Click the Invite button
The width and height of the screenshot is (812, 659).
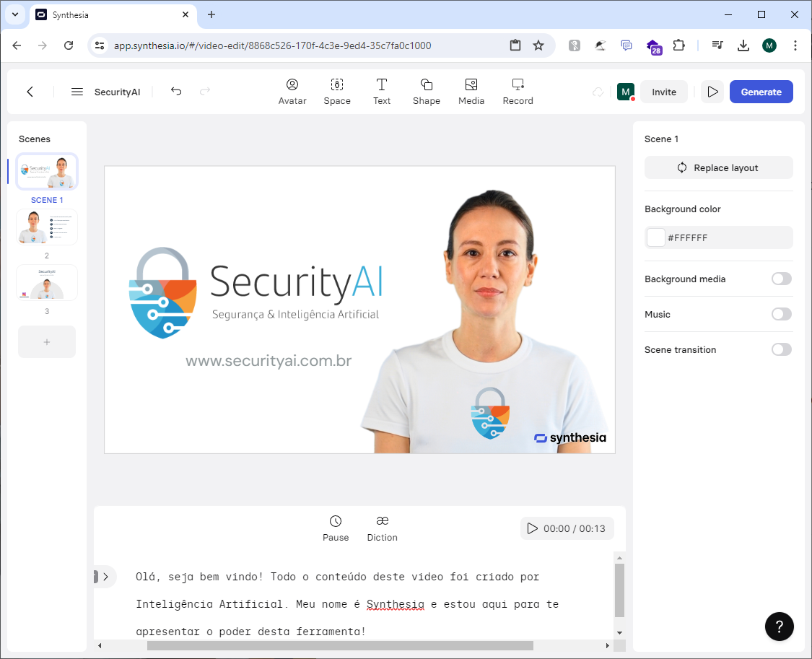(663, 92)
